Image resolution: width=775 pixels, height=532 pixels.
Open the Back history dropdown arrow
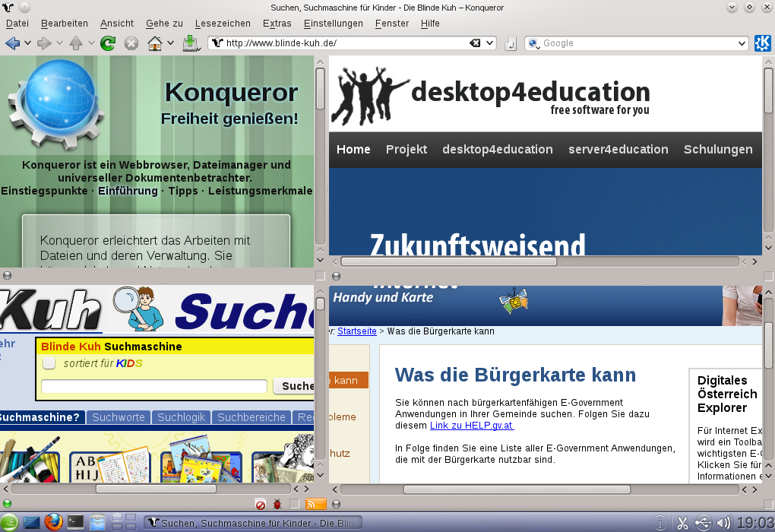pos(27,43)
